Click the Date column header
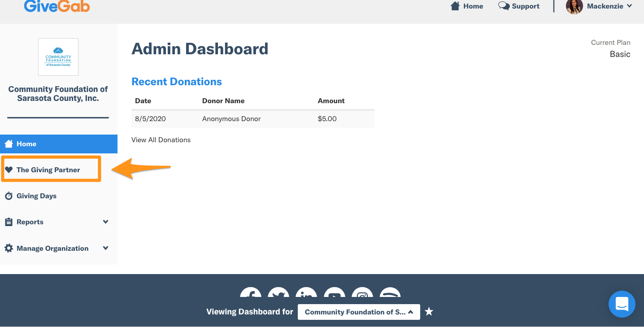644x327 pixels. click(x=143, y=101)
